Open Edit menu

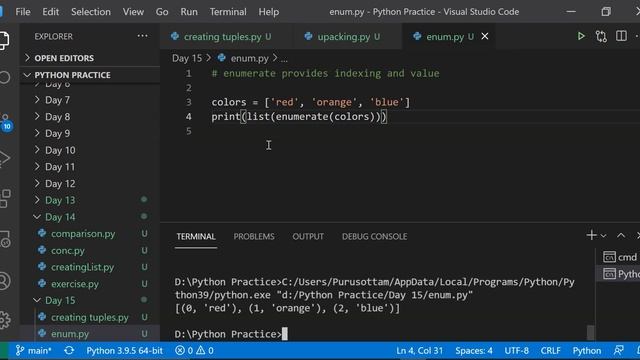point(51,12)
